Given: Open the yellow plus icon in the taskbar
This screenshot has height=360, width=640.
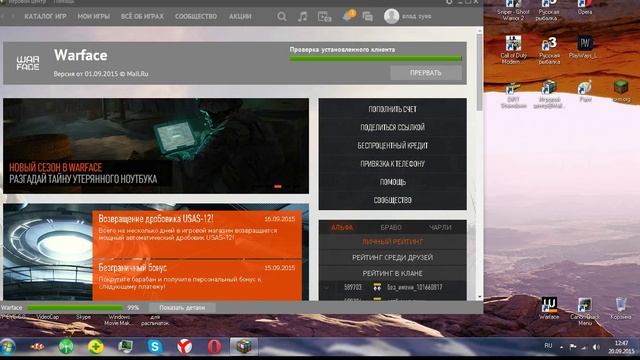Looking at the screenshot, I should (96, 347).
